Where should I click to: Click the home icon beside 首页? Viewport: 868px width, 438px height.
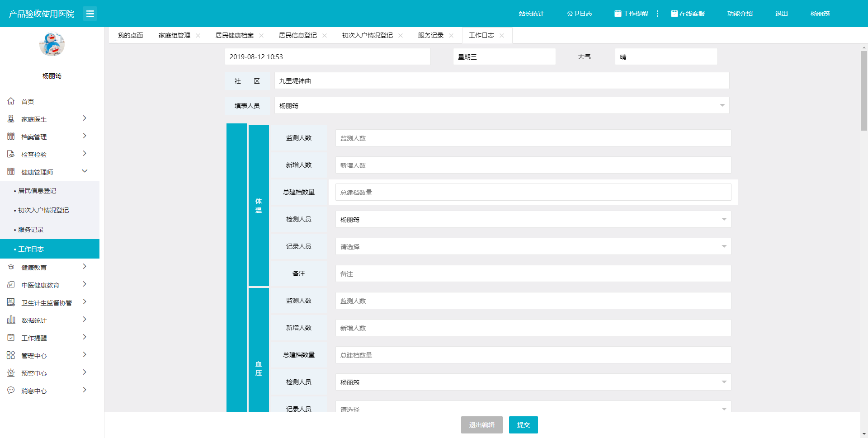[11, 101]
